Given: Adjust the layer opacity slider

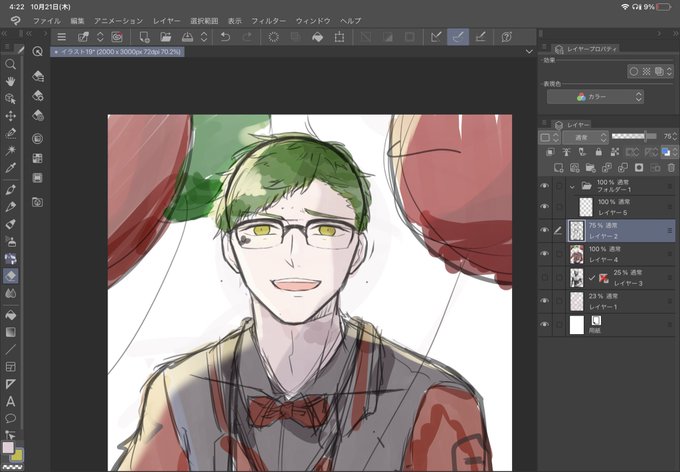Looking at the screenshot, I should click(x=635, y=136).
